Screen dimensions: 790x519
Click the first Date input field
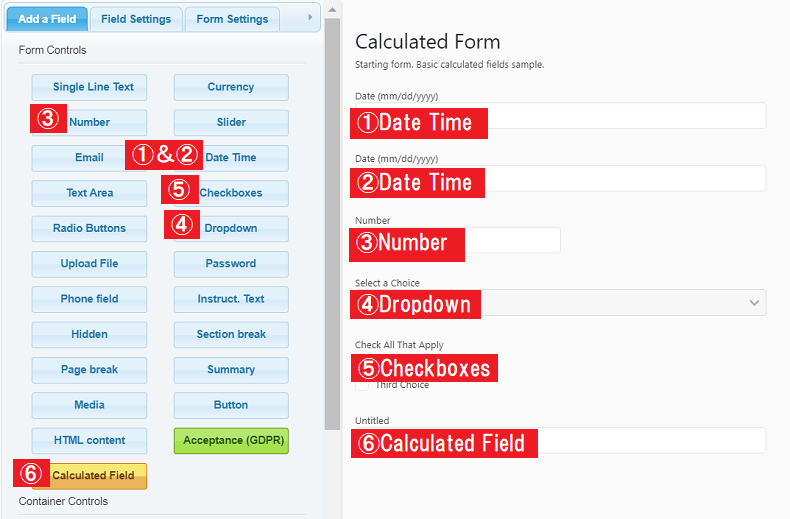[560, 116]
